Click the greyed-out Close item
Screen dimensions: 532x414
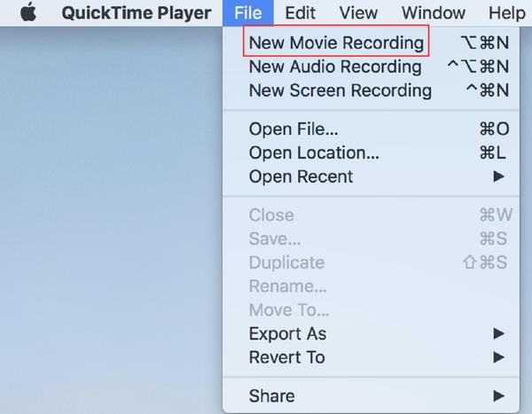[x=372, y=215]
